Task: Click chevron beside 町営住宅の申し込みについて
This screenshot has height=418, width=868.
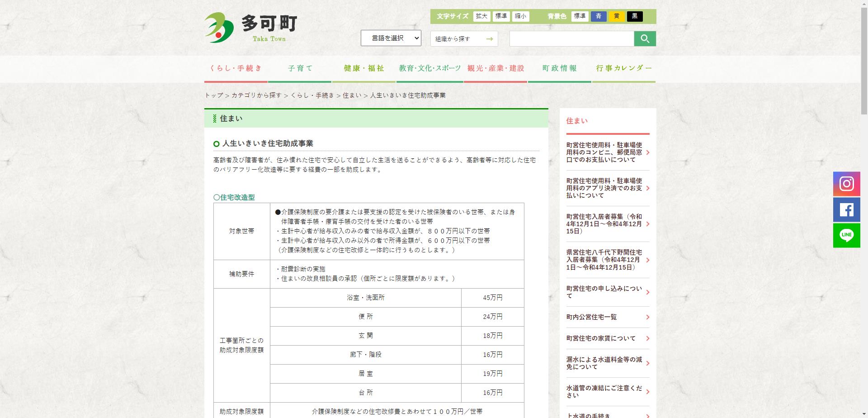Action: [648, 292]
